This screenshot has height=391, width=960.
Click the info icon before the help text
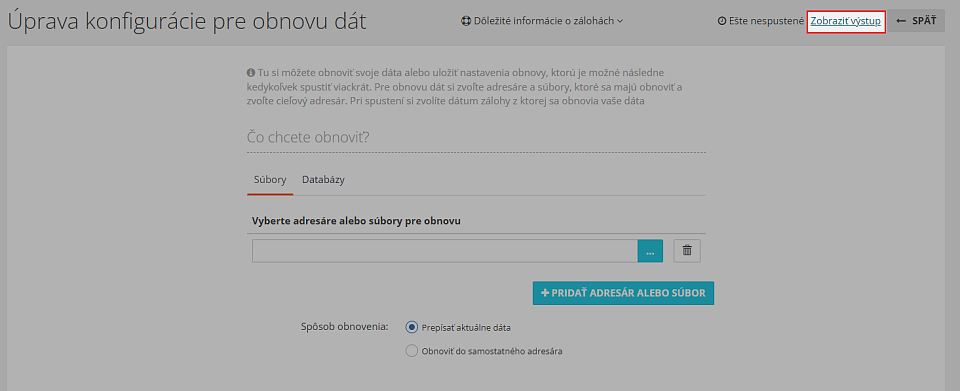pos(251,72)
